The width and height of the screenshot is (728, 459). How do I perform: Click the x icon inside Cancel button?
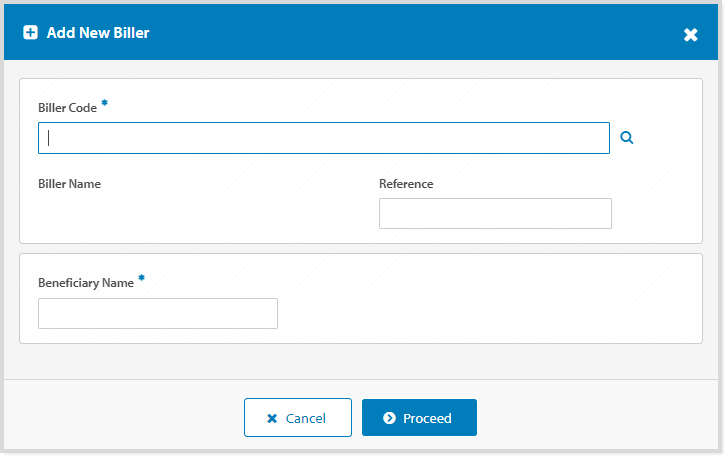(x=272, y=419)
